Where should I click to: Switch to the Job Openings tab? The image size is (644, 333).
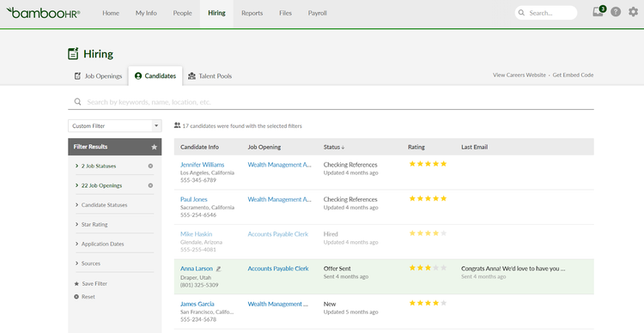click(98, 76)
